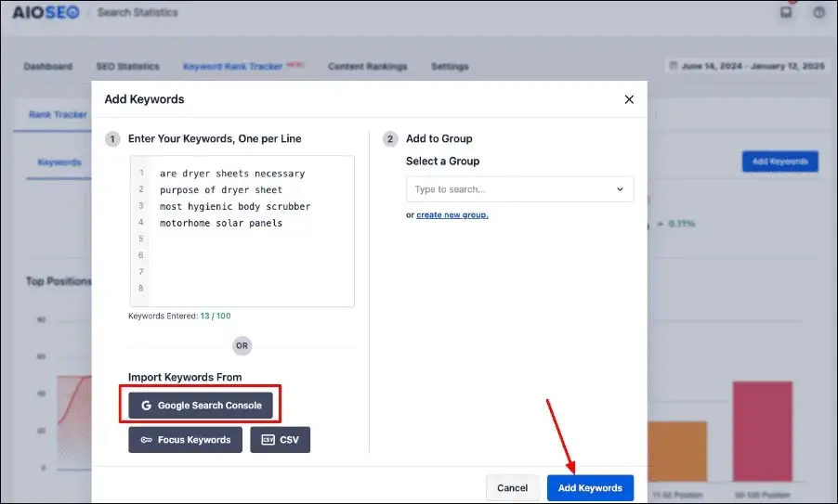
Task: Select keyword line 'are dryer sheets necessary'
Action: 232,174
